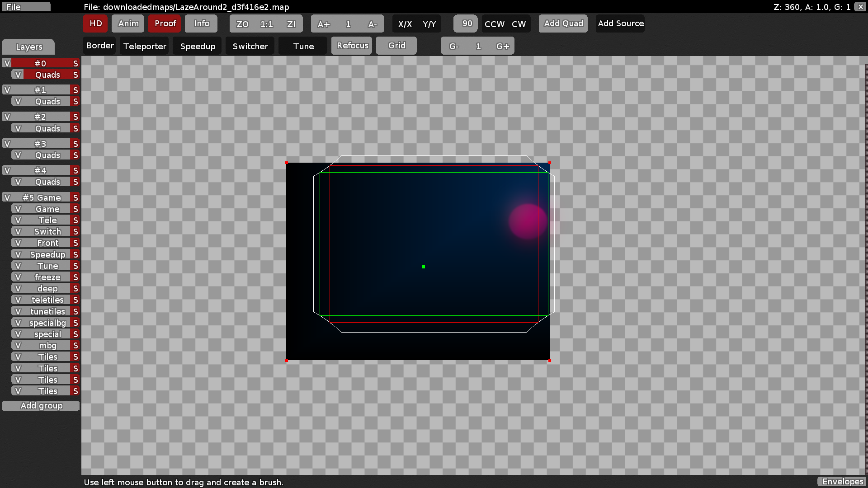
Task: Show or hide the Tele layer
Action: pyautogui.click(x=18, y=220)
